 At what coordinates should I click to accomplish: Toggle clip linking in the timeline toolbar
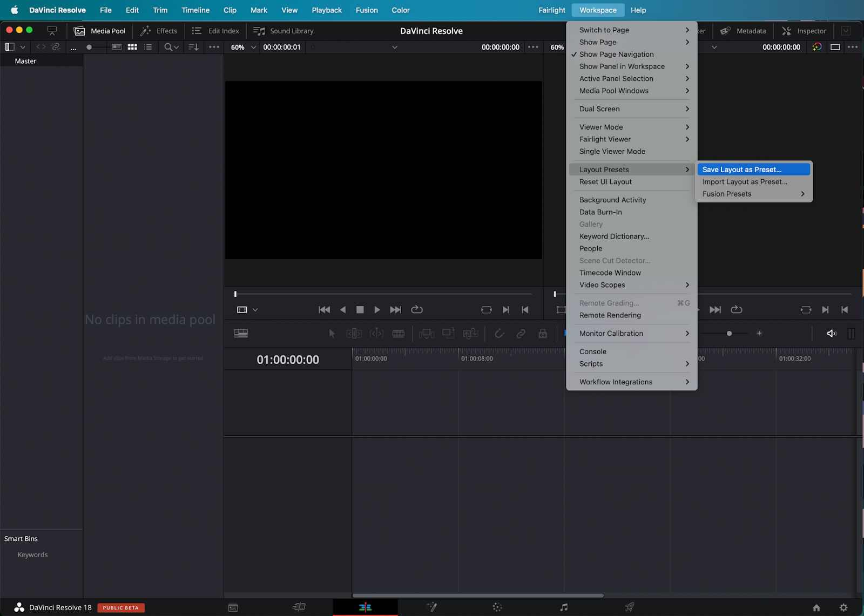click(521, 334)
